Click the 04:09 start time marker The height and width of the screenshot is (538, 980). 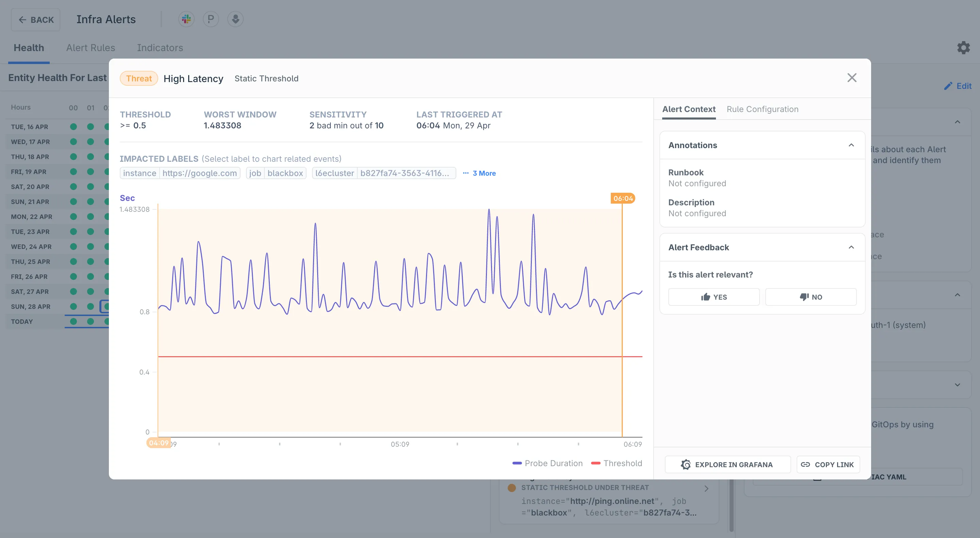(x=159, y=443)
